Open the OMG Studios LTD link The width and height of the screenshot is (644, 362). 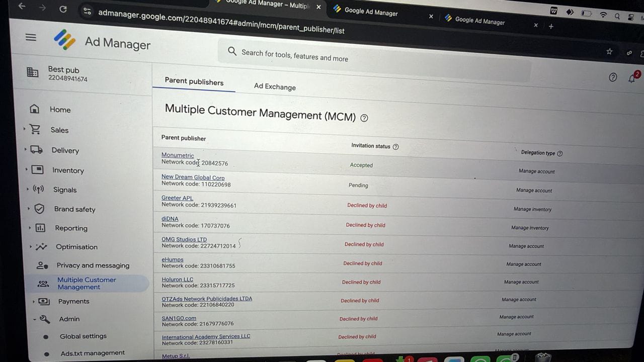coord(184,239)
